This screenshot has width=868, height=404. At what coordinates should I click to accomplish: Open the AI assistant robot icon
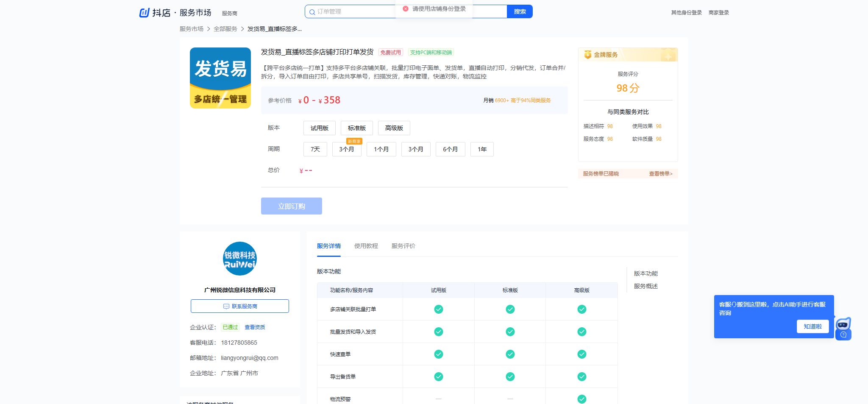[x=843, y=324]
